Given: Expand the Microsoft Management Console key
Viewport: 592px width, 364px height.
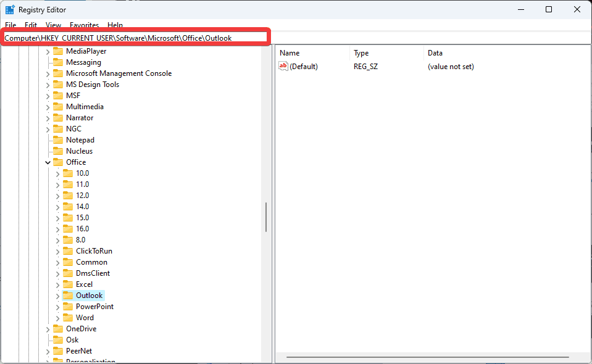Looking at the screenshot, I should (x=48, y=74).
